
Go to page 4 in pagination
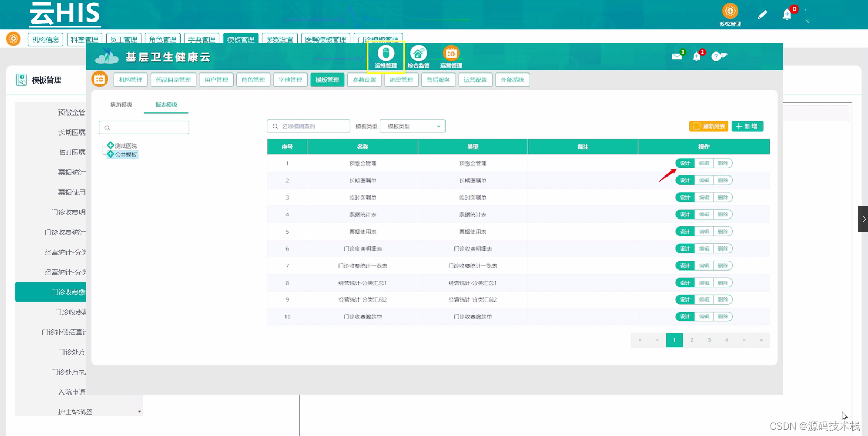click(x=726, y=340)
